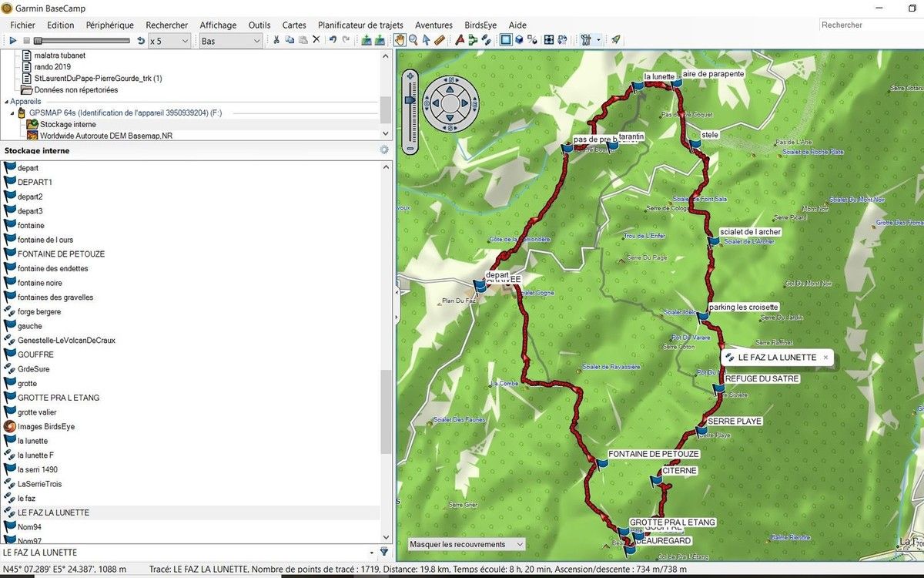Select the new Waypoint flag tool
The height and width of the screenshot is (578, 924).
[x=460, y=40]
